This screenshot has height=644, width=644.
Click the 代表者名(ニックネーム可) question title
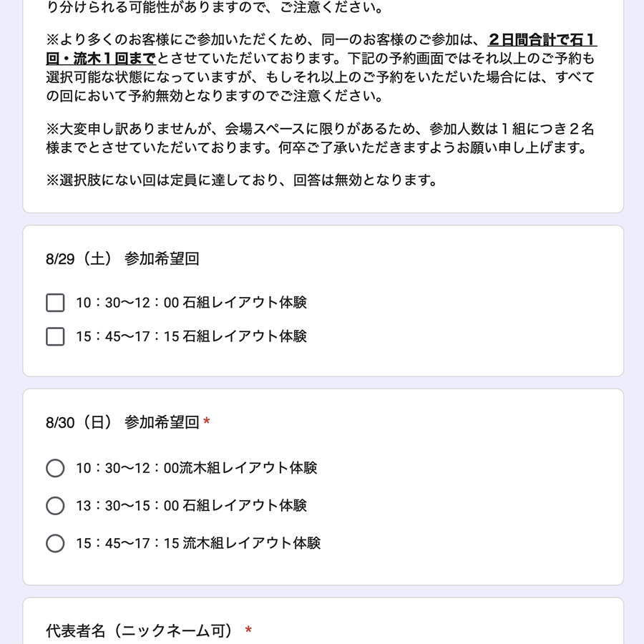[x=140, y=630]
